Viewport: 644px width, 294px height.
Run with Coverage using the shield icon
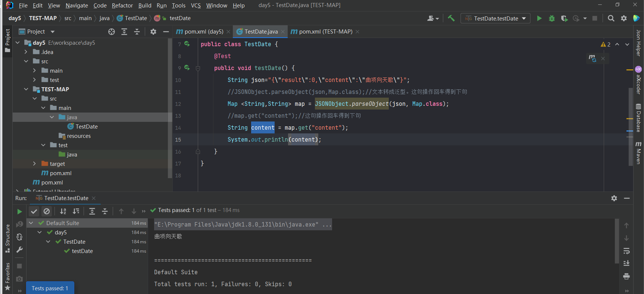click(x=564, y=18)
